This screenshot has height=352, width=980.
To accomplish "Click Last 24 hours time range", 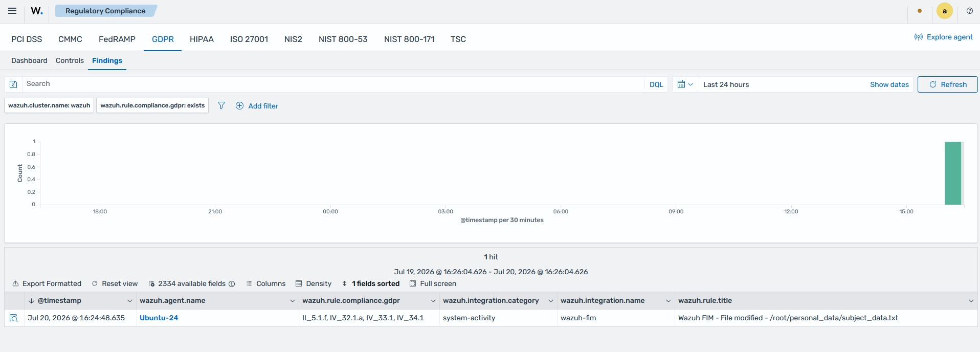I will tap(726, 84).
